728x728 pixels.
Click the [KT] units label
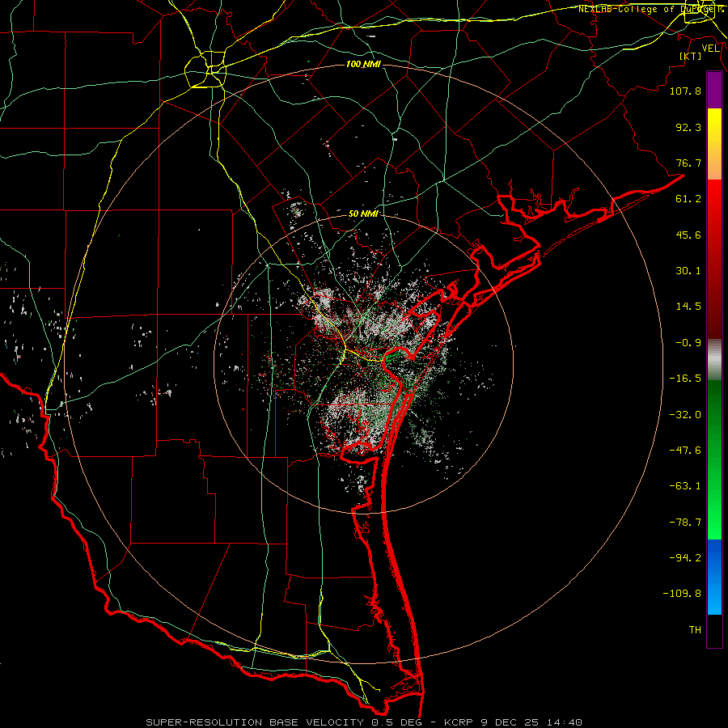coord(690,56)
